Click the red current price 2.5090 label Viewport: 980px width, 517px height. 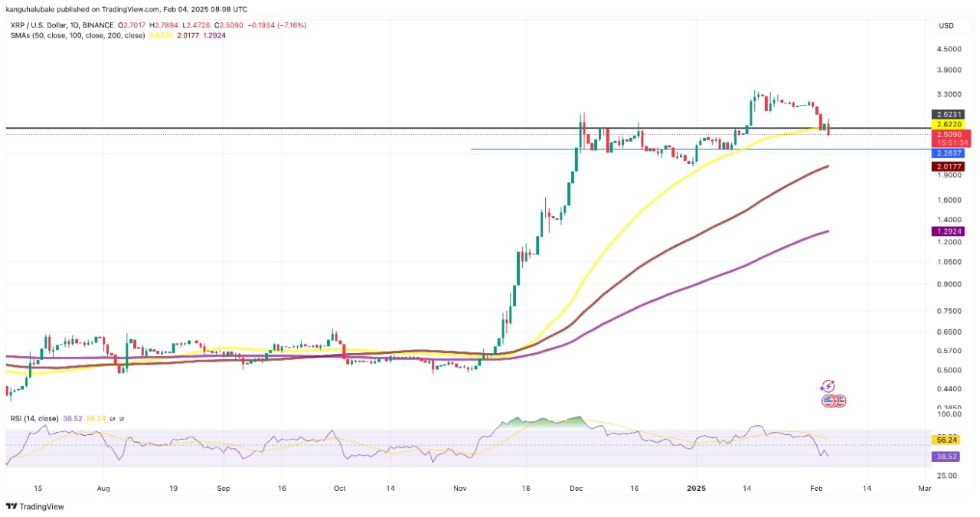(x=947, y=134)
